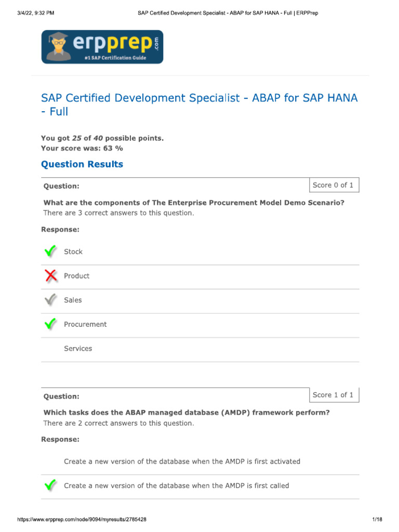Image resolution: width=399 pixels, height=532 pixels.
Task: Select the Services answer option
Action: click(x=78, y=349)
